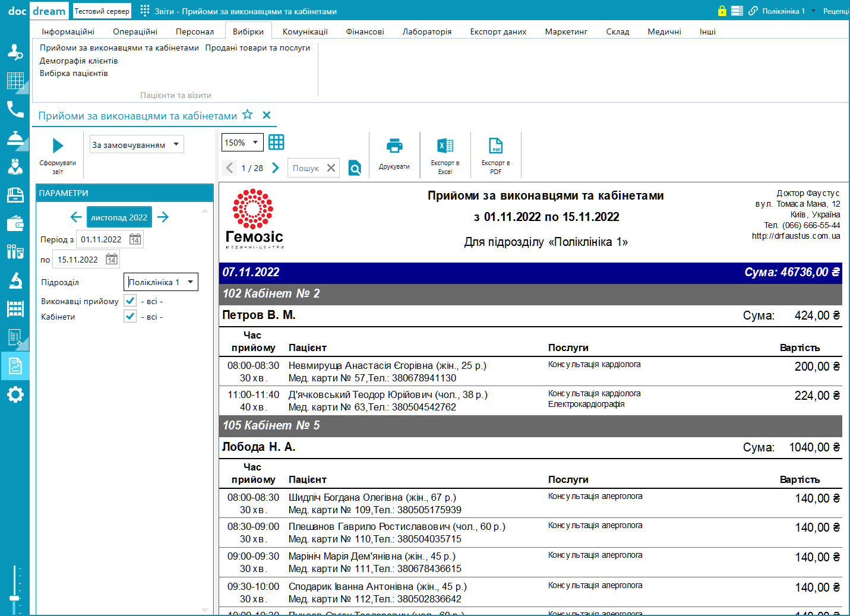Click the yellow lock icon
This screenshot has height=616, width=850.
coord(722,11)
